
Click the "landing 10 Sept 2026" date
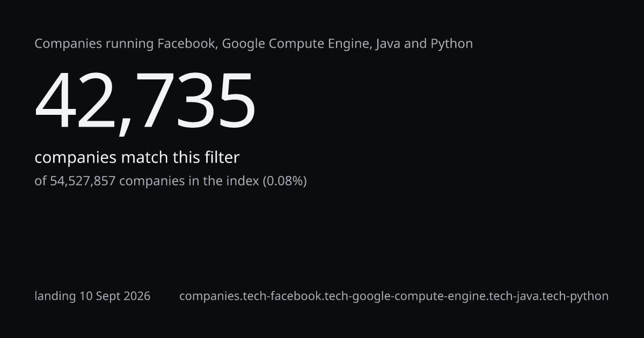(92, 296)
